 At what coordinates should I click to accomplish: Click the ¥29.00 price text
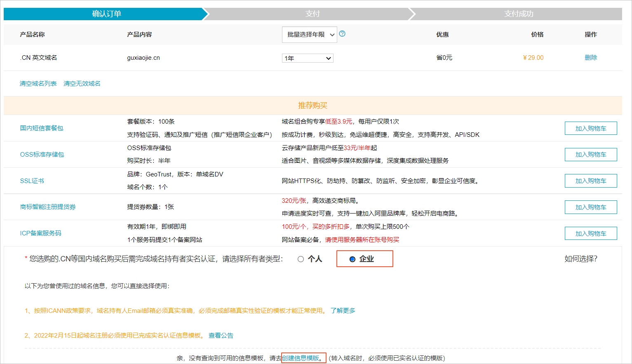pos(533,58)
